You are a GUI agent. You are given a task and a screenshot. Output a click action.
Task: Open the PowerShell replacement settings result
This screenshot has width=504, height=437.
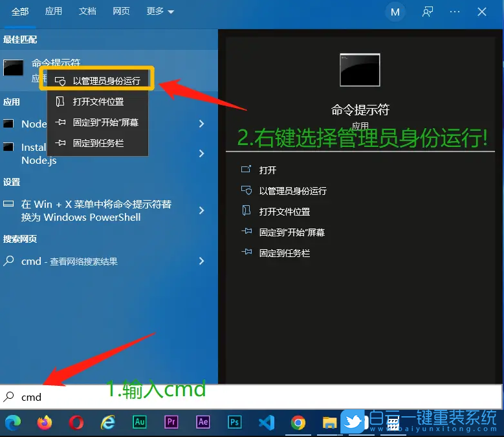[x=96, y=210]
